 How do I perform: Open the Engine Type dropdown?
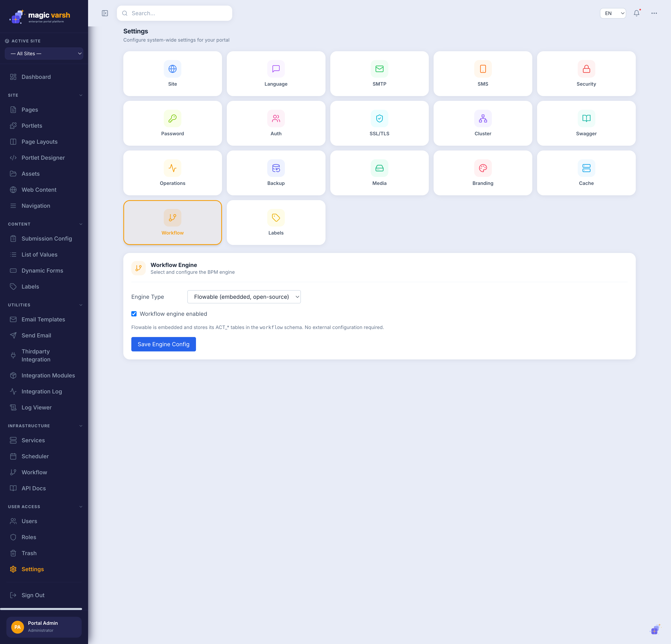pyautogui.click(x=244, y=297)
